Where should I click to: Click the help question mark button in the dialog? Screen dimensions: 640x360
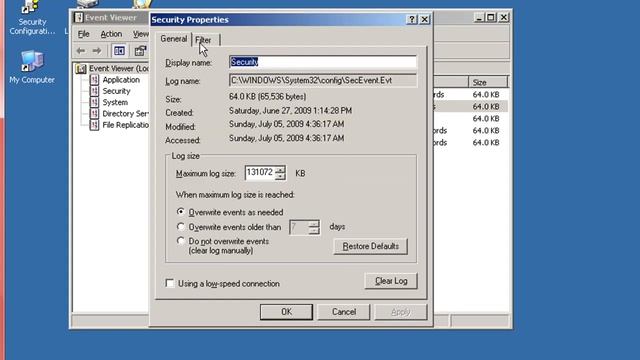(412, 19)
